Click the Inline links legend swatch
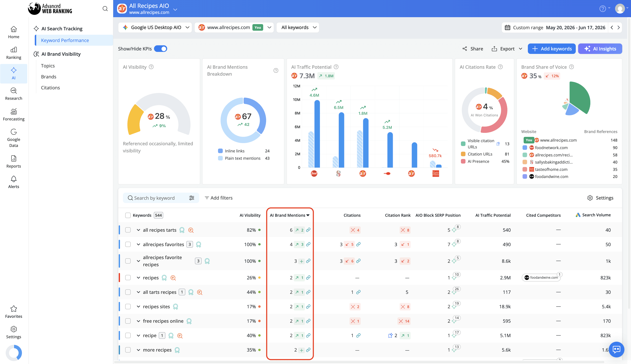The image size is (631, 364). (x=220, y=151)
